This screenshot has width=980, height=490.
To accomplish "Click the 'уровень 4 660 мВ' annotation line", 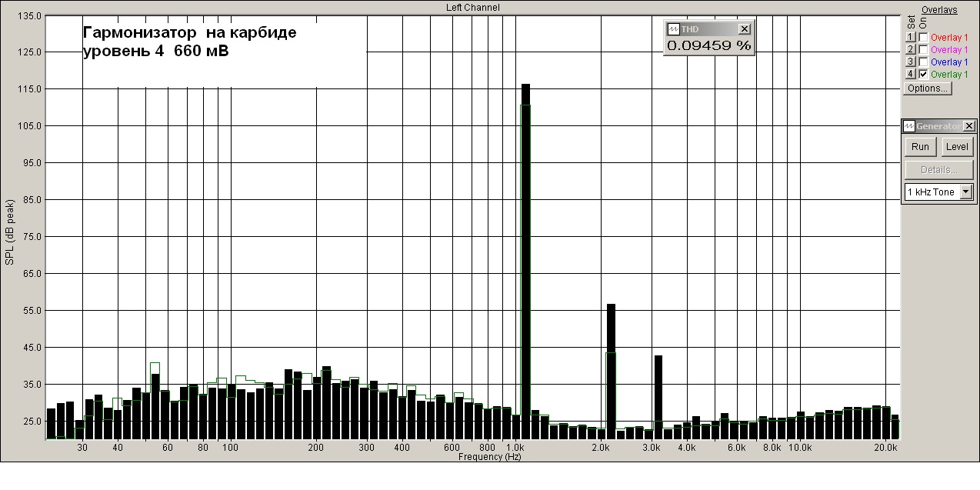I will (155, 52).
